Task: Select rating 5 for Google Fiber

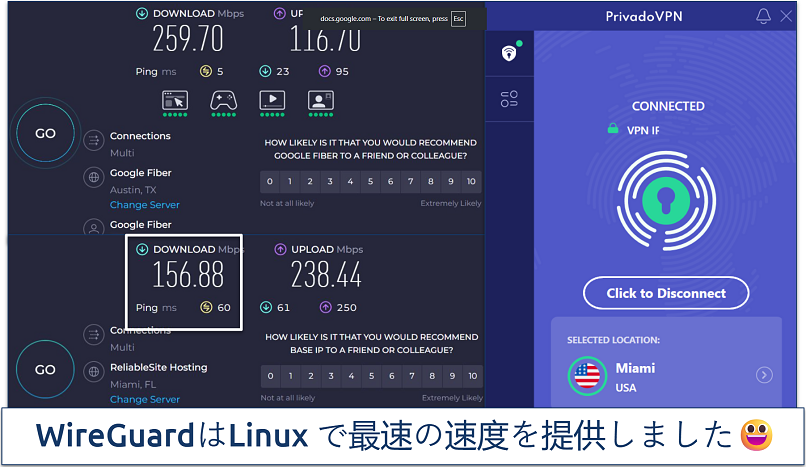Action: [370, 182]
